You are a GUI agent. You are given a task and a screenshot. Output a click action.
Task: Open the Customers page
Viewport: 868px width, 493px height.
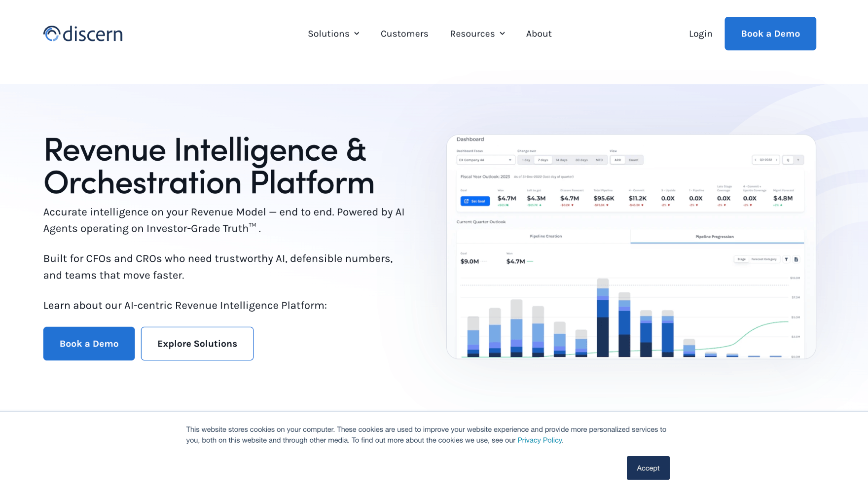(404, 34)
